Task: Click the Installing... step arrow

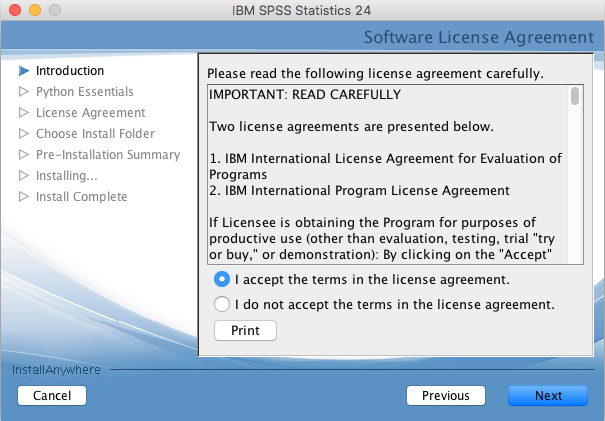Action: pos(24,176)
